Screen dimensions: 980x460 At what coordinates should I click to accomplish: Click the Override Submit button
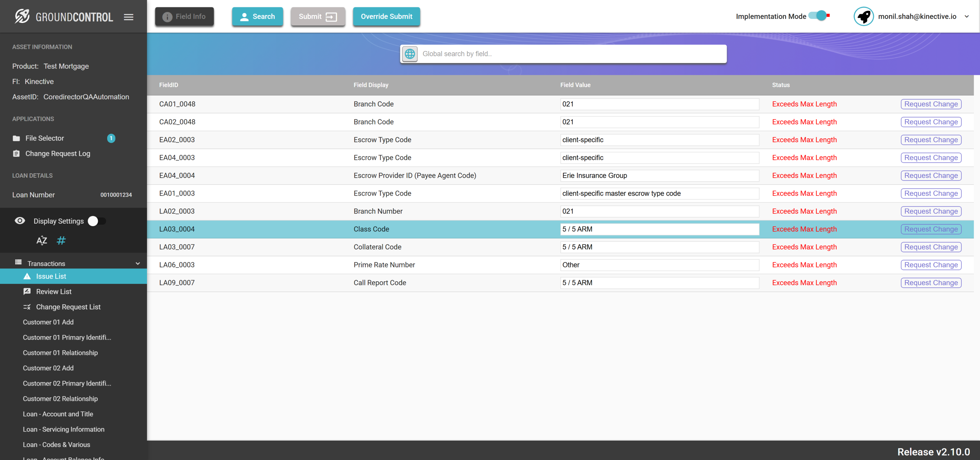click(x=386, y=16)
